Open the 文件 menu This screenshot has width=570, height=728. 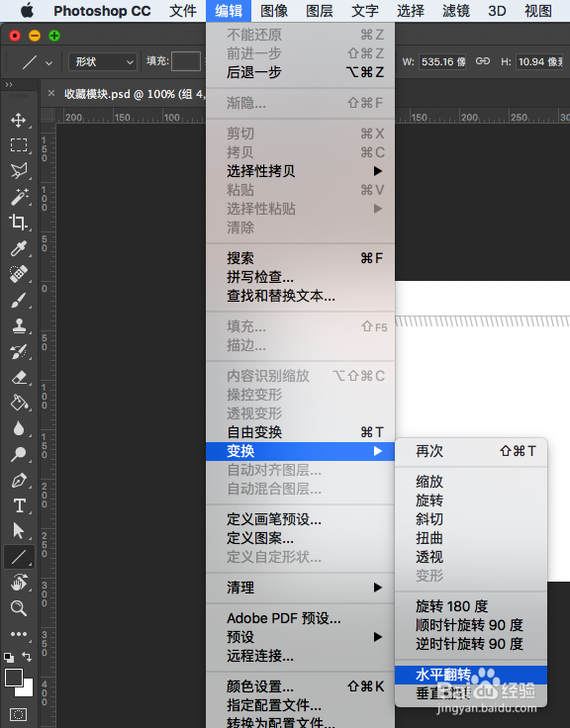[183, 11]
